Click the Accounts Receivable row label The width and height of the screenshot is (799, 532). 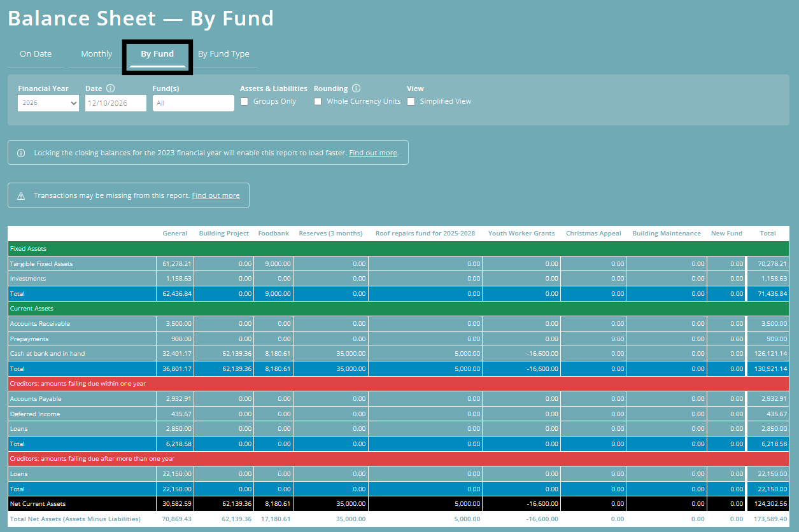pos(40,324)
